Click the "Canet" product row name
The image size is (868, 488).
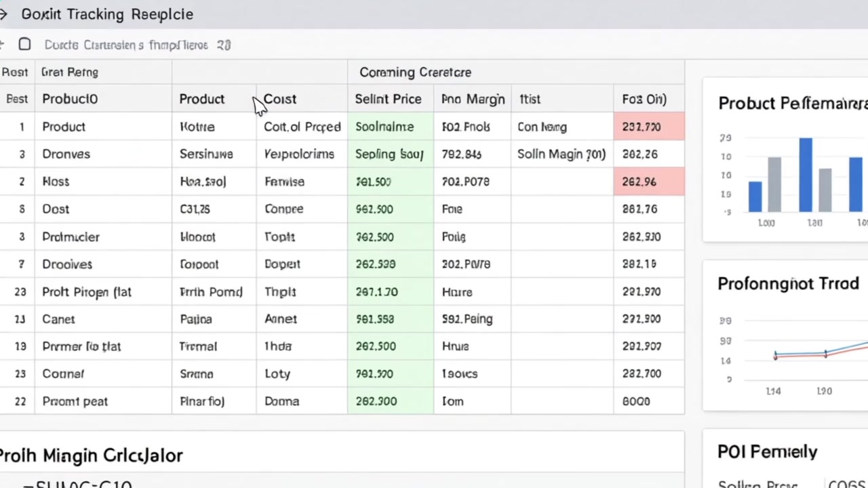[58, 319]
